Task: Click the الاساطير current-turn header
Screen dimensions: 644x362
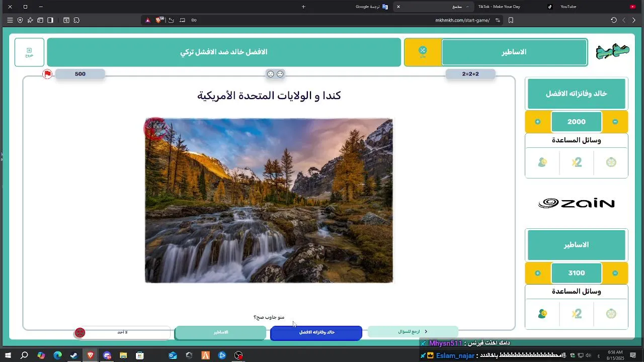Action: pos(514,52)
